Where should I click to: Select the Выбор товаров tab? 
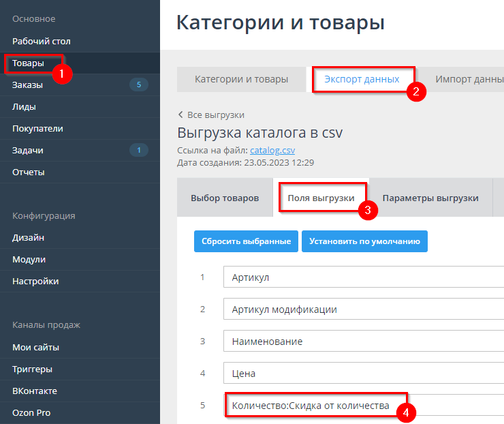coord(225,198)
